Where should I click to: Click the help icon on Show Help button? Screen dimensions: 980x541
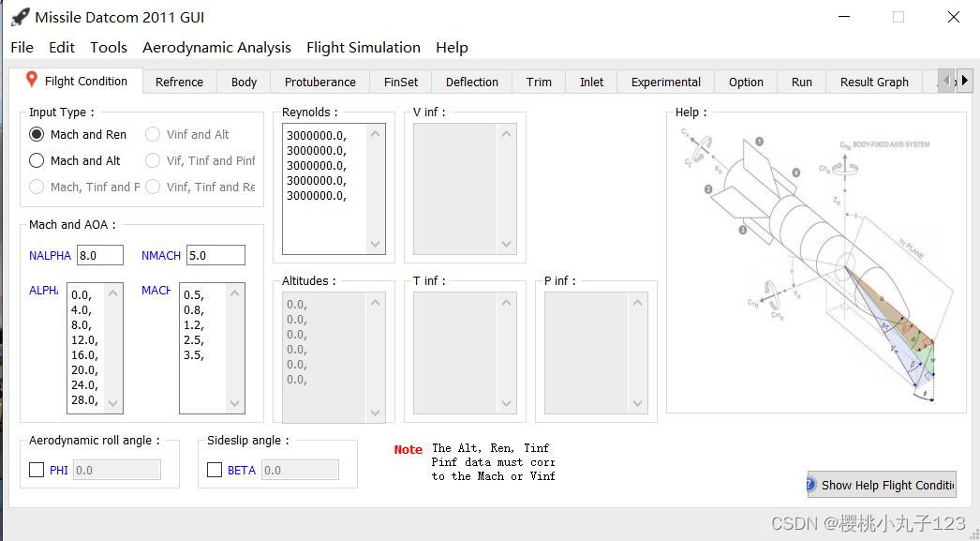point(810,485)
